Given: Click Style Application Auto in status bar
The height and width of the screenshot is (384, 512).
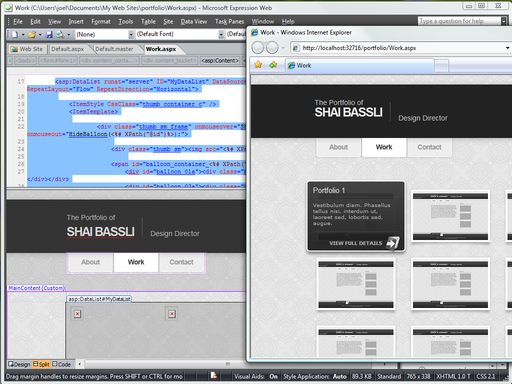Looking at the screenshot, I should 315,376.
